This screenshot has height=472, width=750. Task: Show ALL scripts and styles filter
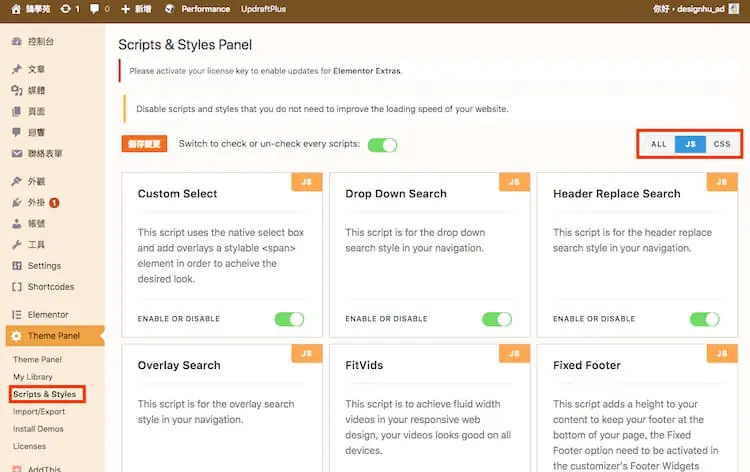click(659, 144)
